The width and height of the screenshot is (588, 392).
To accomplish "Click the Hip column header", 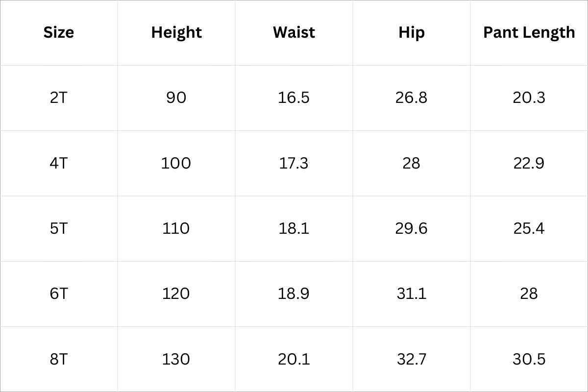I will [411, 32].
